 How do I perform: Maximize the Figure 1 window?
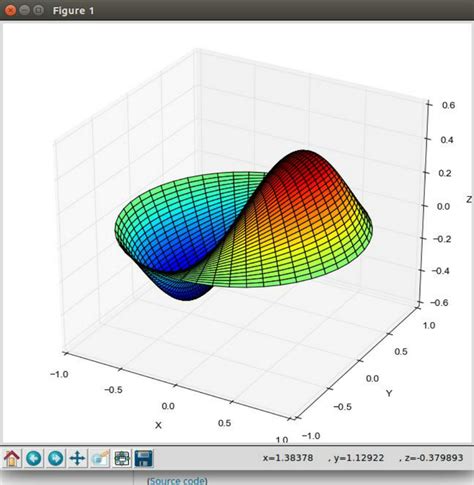[39, 10]
